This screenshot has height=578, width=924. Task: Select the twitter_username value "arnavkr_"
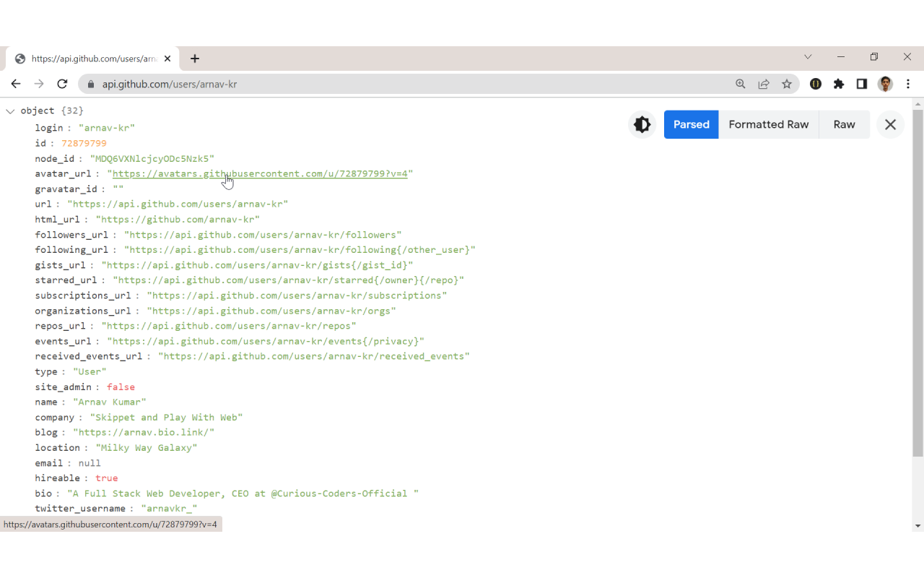tap(169, 509)
